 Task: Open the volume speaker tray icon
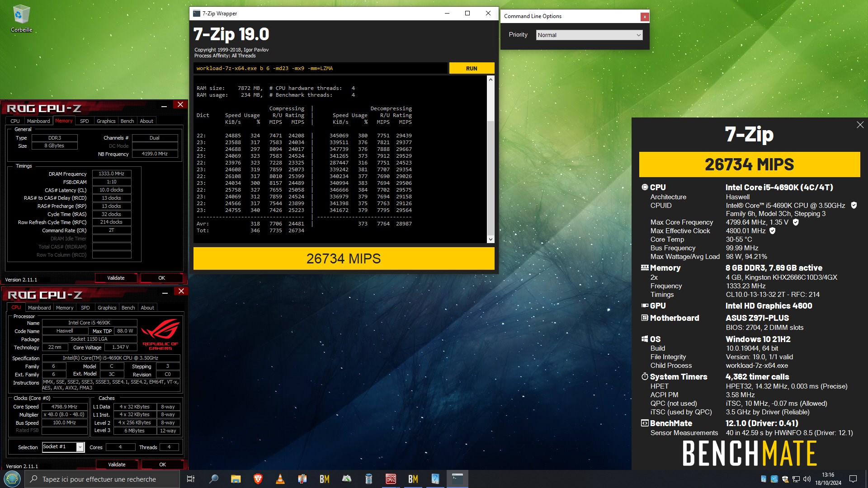tap(807, 479)
